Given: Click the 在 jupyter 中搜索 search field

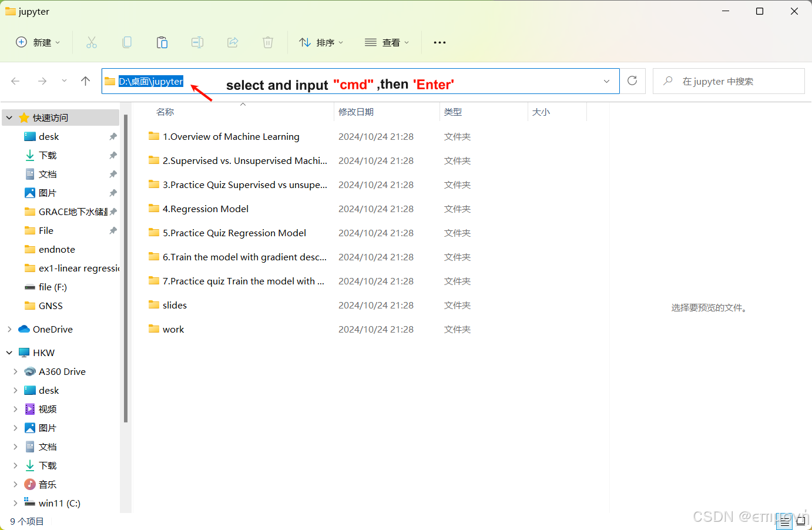Looking at the screenshot, I should coord(729,81).
